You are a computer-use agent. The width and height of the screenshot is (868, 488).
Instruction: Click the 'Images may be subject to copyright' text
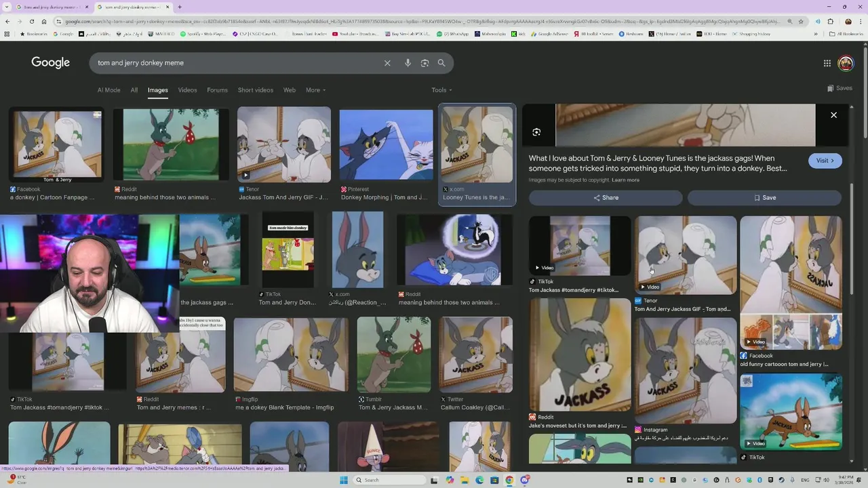[x=569, y=180]
